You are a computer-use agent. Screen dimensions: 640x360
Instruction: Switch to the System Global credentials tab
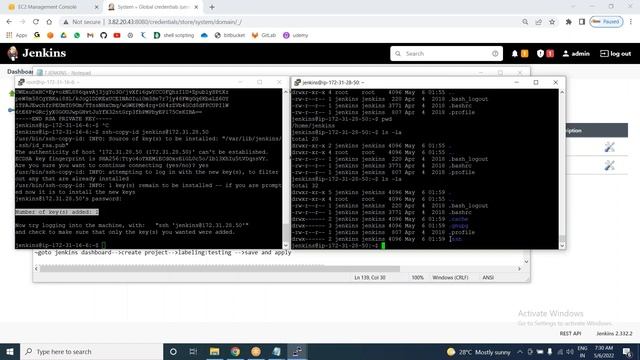[x=153, y=7]
